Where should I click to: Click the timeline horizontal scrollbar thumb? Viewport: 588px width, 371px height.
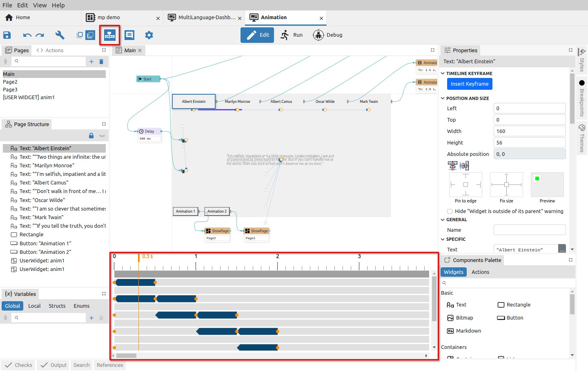(126, 355)
